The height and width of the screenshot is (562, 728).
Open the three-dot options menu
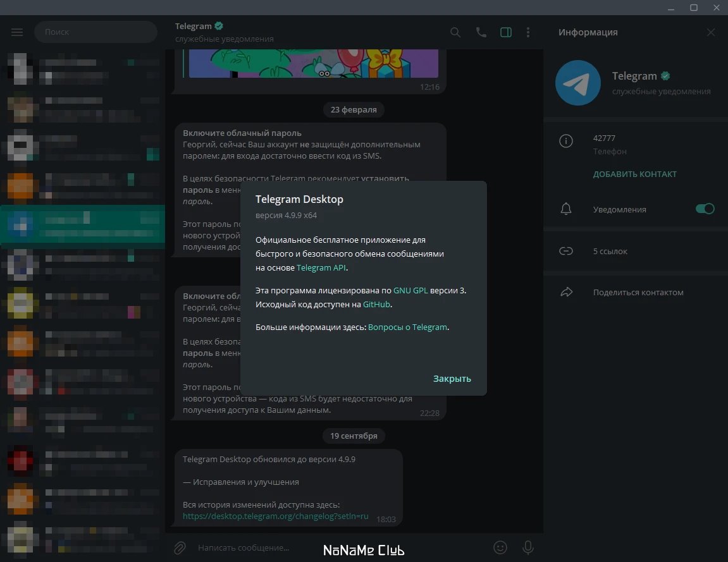528,32
